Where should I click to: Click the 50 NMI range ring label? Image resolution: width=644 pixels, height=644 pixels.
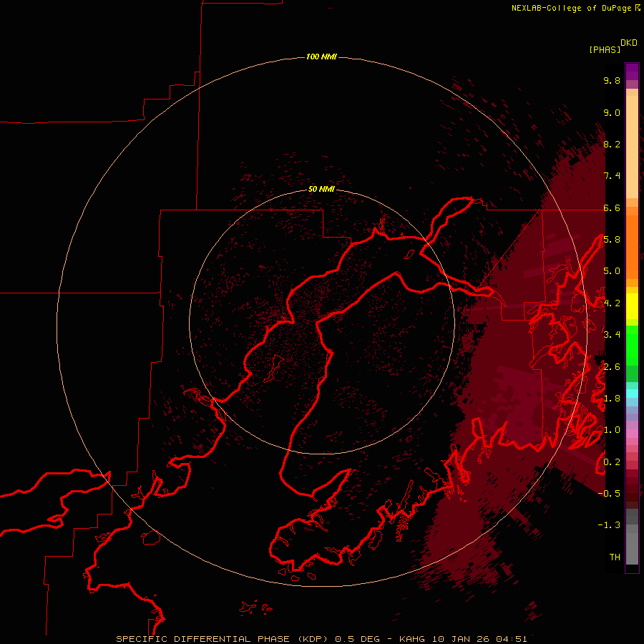click(321, 189)
